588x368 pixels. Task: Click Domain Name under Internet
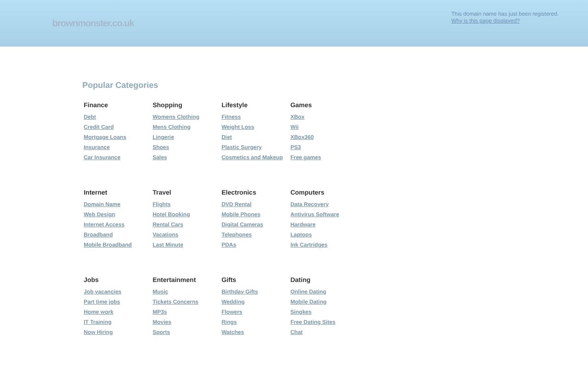(x=102, y=204)
